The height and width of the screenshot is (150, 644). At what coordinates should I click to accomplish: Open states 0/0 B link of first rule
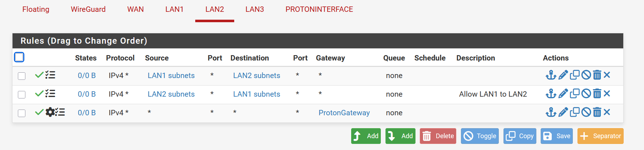pos(87,76)
